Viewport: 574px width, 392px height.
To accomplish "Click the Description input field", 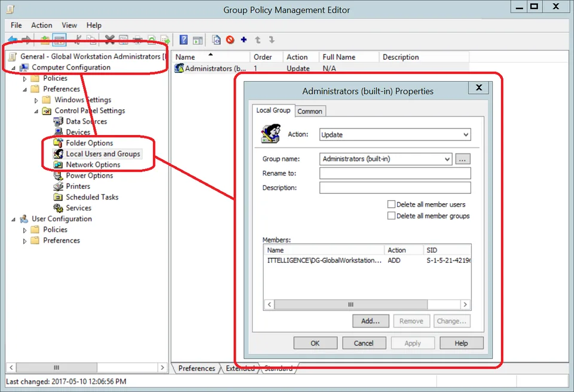I will pyautogui.click(x=395, y=188).
